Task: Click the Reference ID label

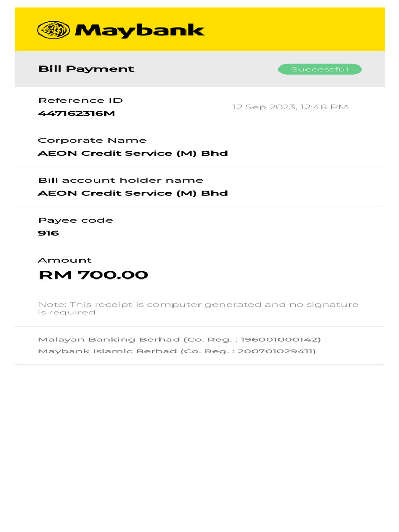Action: (x=80, y=100)
